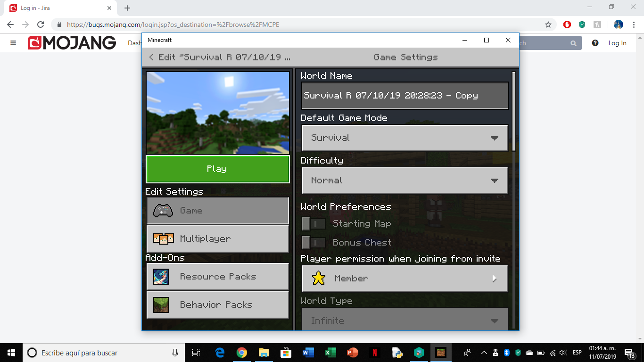Open Excel from the taskbar
The image size is (644, 362).
pyautogui.click(x=330, y=353)
